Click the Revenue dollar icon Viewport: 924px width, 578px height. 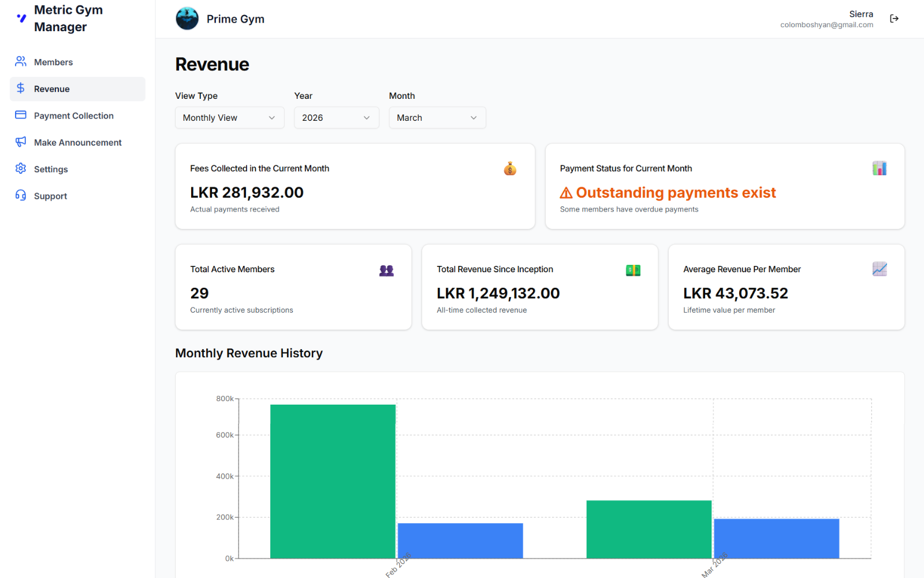pyautogui.click(x=20, y=88)
